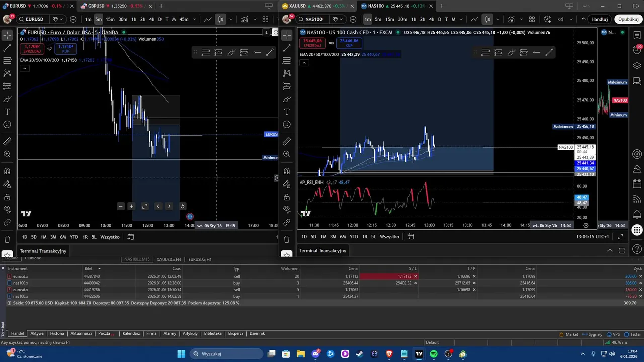644x362 pixels.
Task: Open chart type dropdown arrow in NAS100 toolbar
Action: coord(498,19)
